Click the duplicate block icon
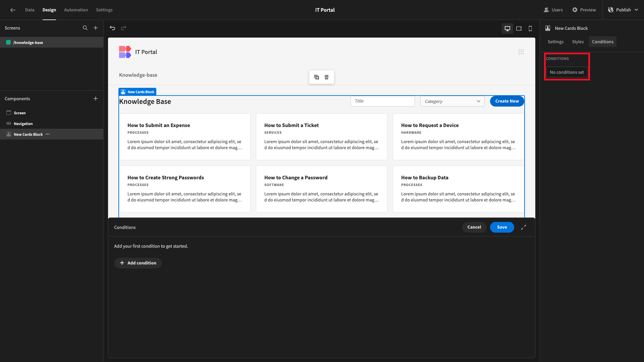The image size is (644, 362). pos(317,77)
